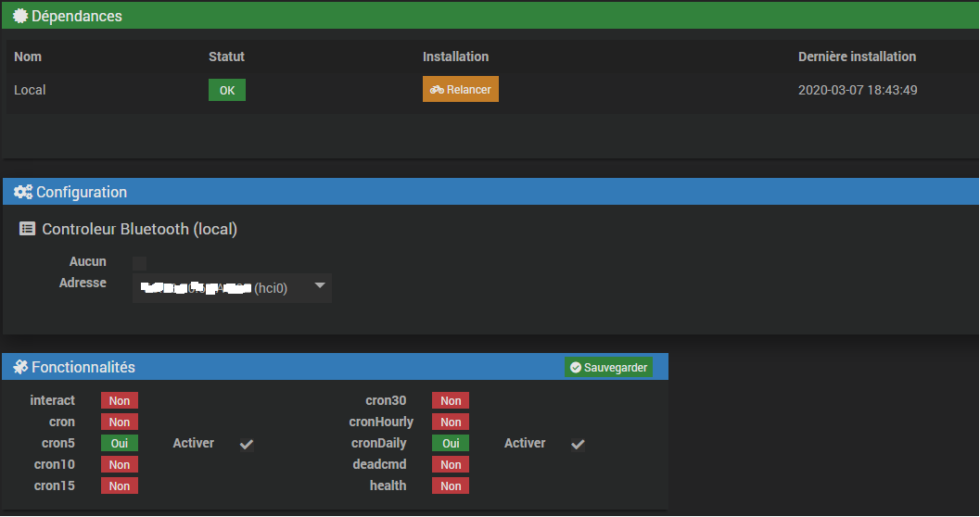Click the Configuration gears icon
This screenshot has height=517, width=980.
23,192
